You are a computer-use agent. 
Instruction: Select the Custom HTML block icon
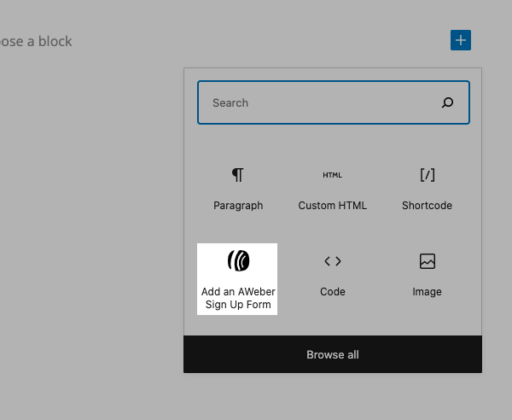pyautogui.click(x=332, y=175)
